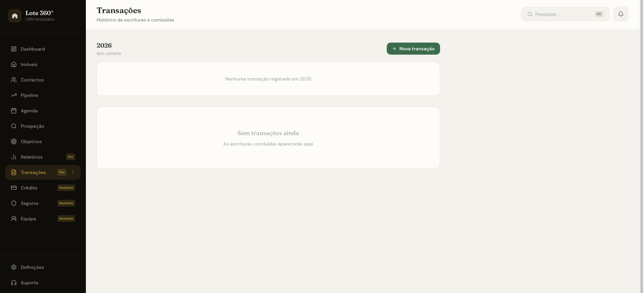Go to Prospeção in the sidebar
This screenshot has height=293, width=644.
point(43,126)
